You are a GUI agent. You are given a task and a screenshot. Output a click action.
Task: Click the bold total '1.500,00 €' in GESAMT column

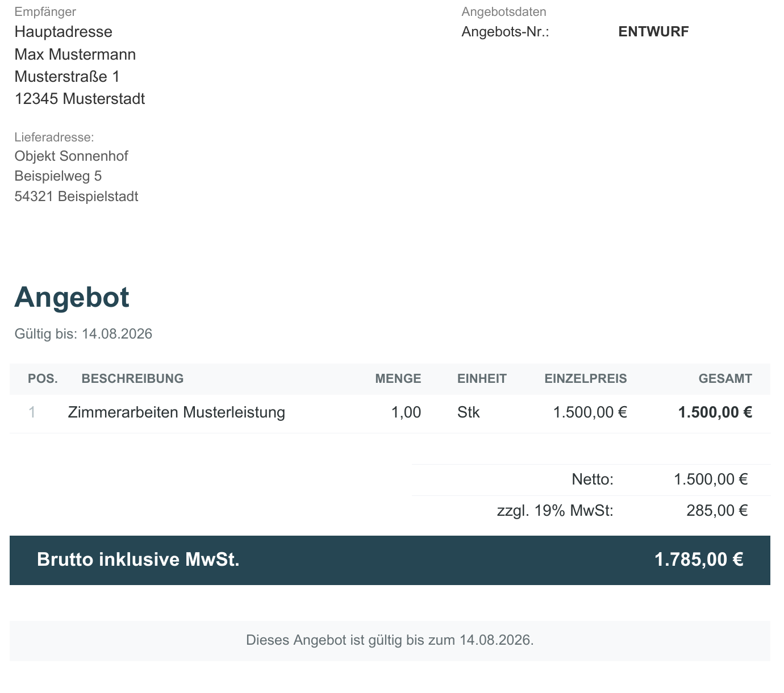click(715, 412)
